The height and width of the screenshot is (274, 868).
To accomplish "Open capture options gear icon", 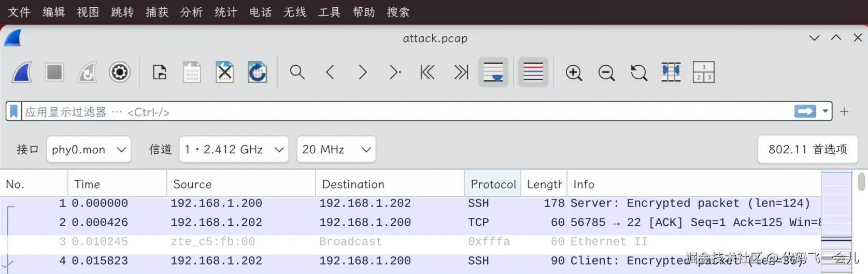I will (x=119, y=72).
